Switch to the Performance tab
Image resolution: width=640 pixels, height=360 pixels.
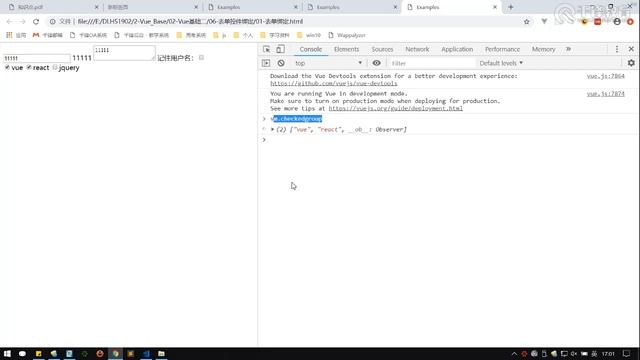click(x=502, y=49)
